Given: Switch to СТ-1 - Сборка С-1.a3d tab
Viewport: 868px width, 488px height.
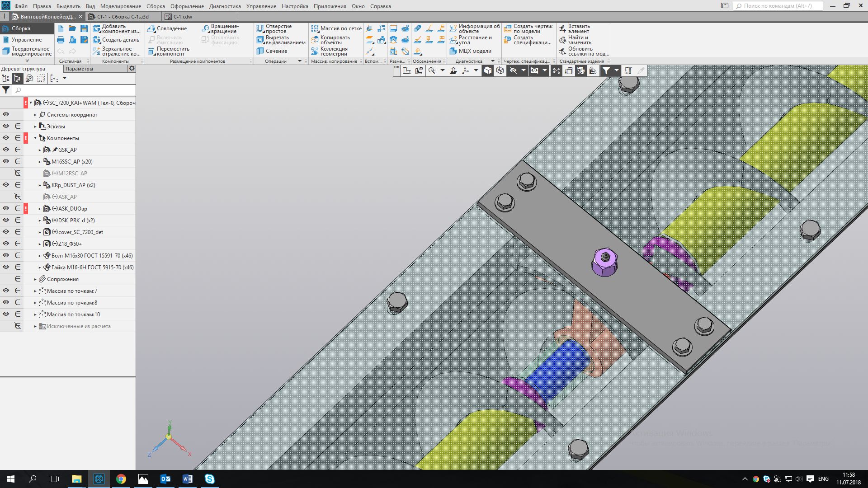Looking at the screenshot, I should tap(123, 17).
